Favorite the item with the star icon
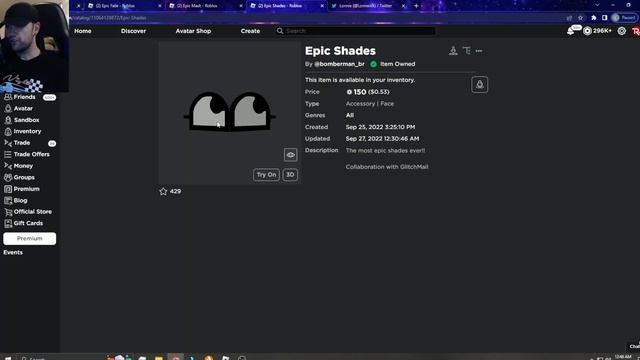The image size is (640, 360). point(163,191)
